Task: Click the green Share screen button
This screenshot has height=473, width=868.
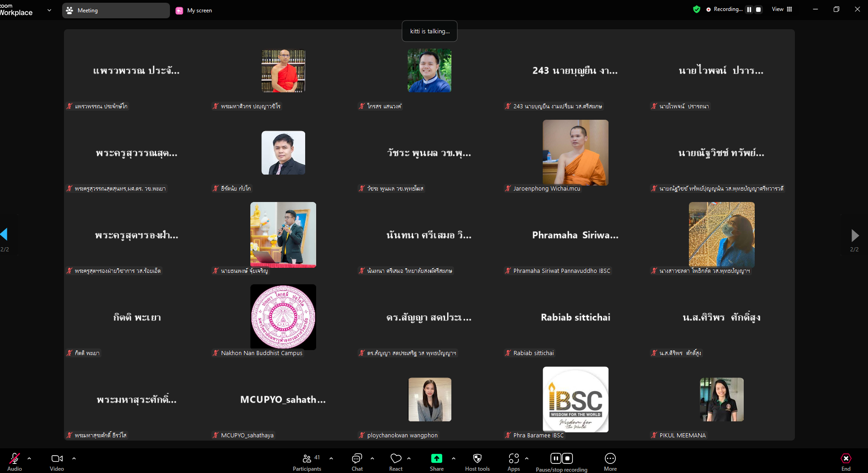Action: coord(436,461)
